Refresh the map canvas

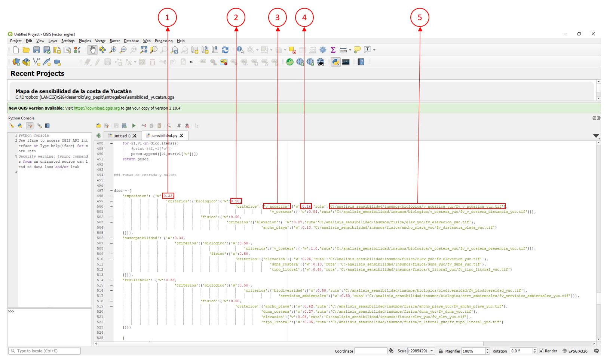point(225,50)
